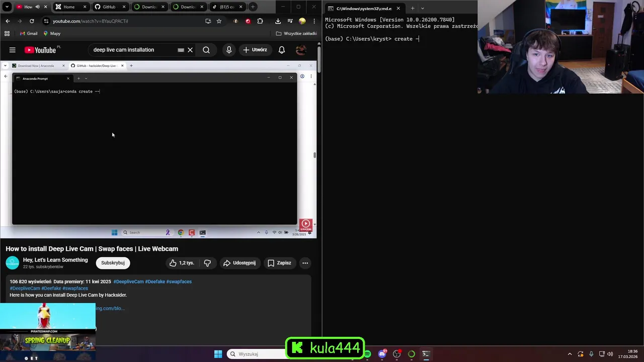Open the Windows Start menu
Viewport: 644px width, 362px height.
(x=218, y=354)
